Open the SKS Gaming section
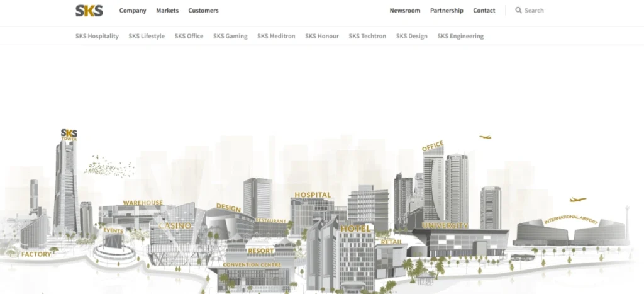 [230, 36]
